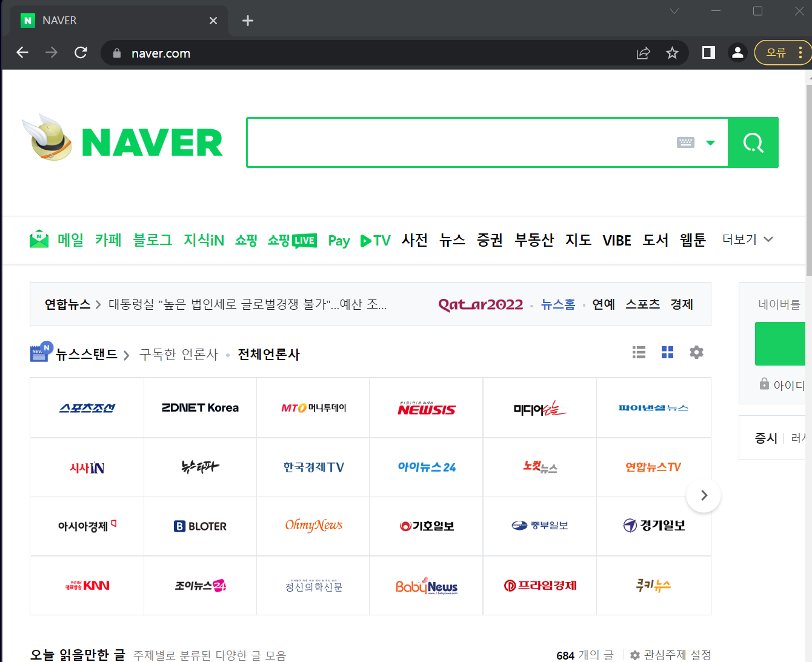Open 관심주제 설정 topic settings

coord(671,655)
